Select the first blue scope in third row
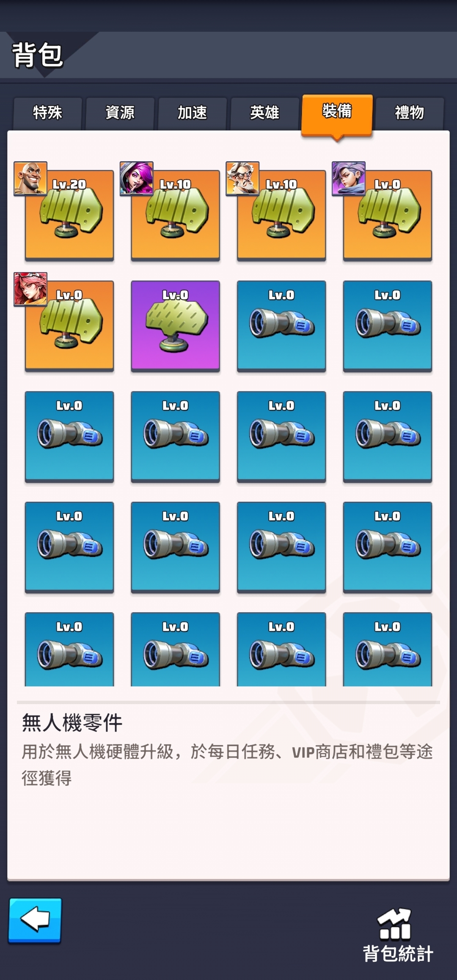457x980 pixels. (69, 436)
